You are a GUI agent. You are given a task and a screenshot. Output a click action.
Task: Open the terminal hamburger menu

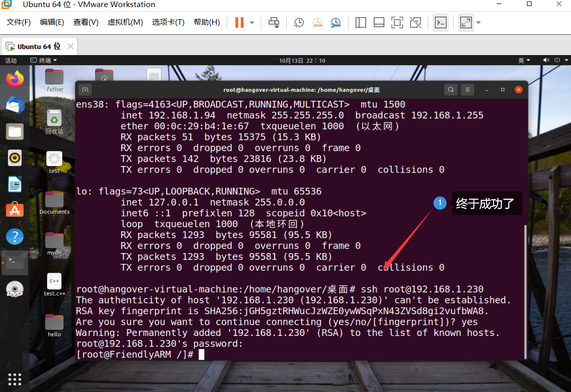click(467, 89)
